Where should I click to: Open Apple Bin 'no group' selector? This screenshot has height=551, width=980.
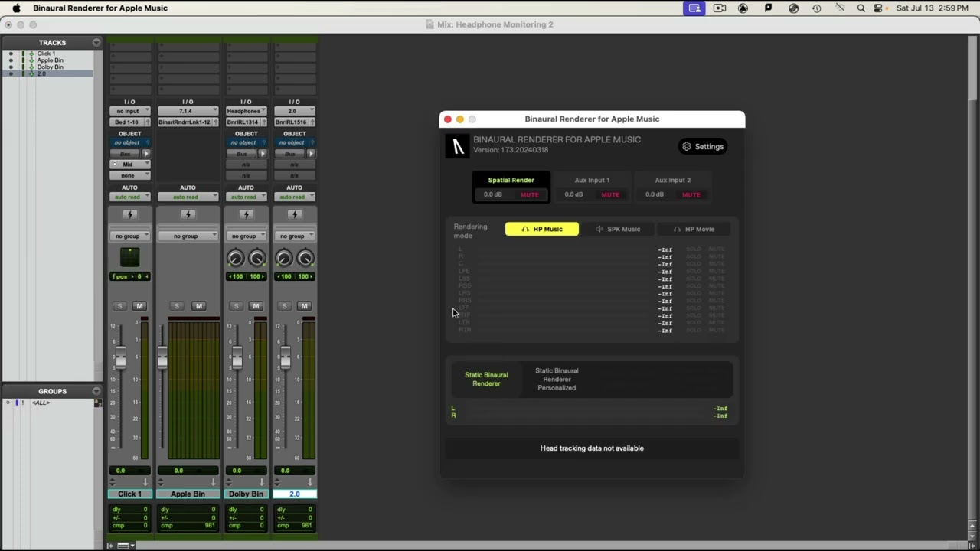tap(188, 236)
